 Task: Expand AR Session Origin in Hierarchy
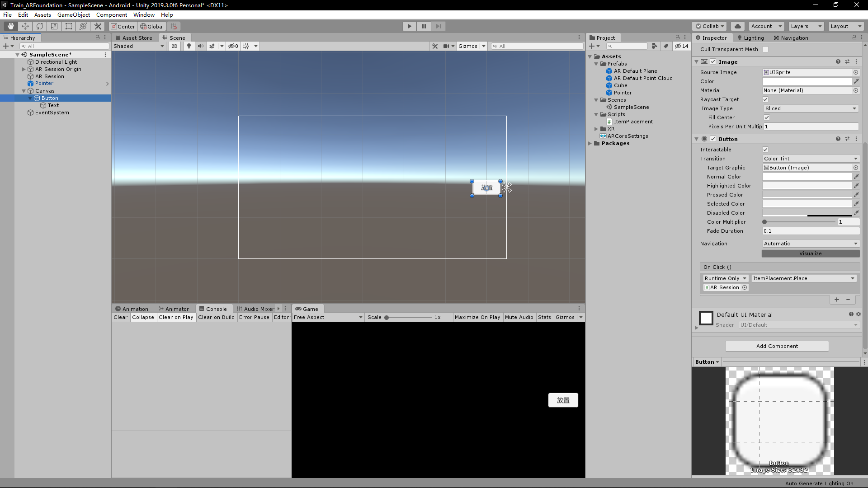24,69
